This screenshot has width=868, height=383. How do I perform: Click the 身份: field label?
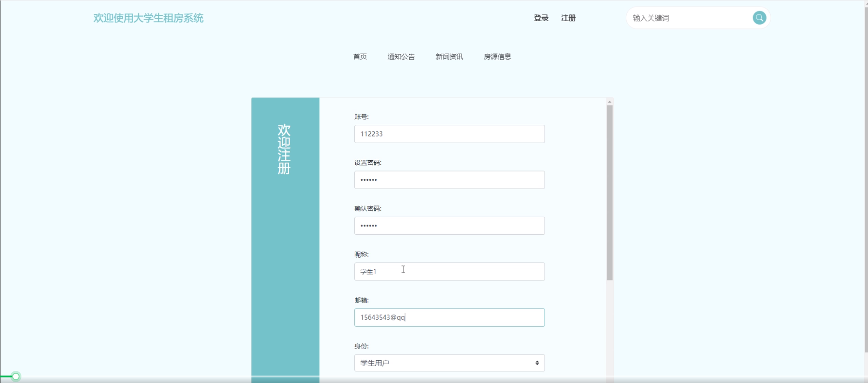pyautogui.click(x=361, y=346)
